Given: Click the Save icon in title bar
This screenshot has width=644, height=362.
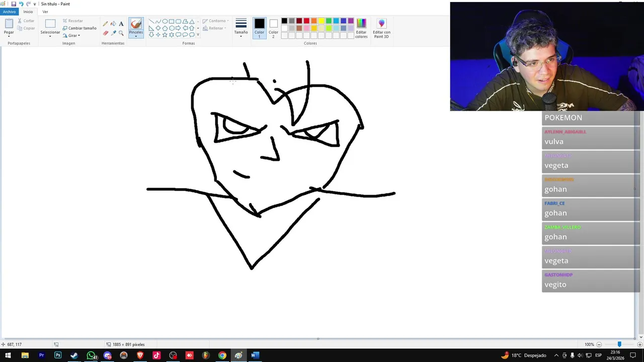Looking at the screenshot, I should (x=14, y=4).
